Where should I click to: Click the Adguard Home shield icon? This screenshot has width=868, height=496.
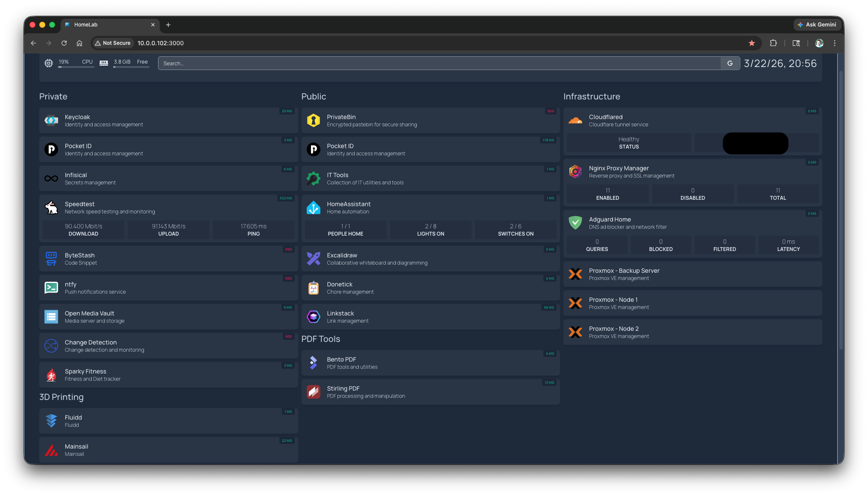(x=575, y=223)
